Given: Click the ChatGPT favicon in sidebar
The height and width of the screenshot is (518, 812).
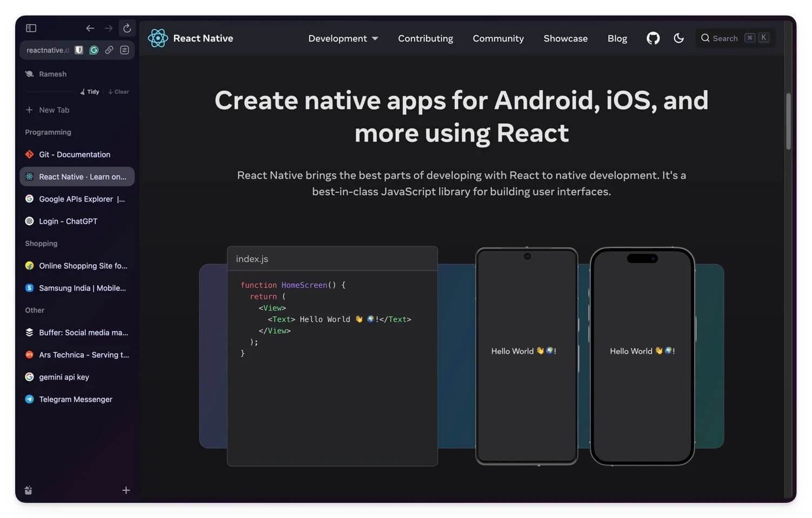Looking at the screenshot, I should coord(29,221).
